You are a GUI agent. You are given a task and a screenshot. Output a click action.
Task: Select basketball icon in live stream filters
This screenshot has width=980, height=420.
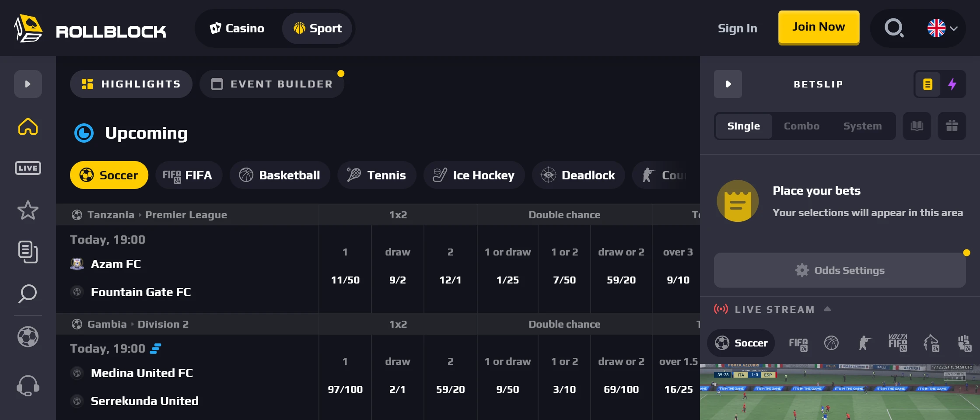(831, 343)
